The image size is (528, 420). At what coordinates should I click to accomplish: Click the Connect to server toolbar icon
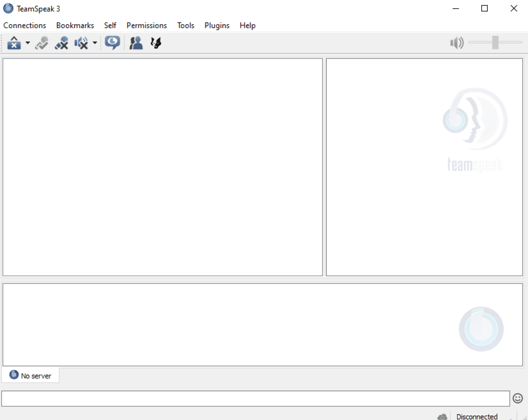pyautogui.click(x=14, y=43)
